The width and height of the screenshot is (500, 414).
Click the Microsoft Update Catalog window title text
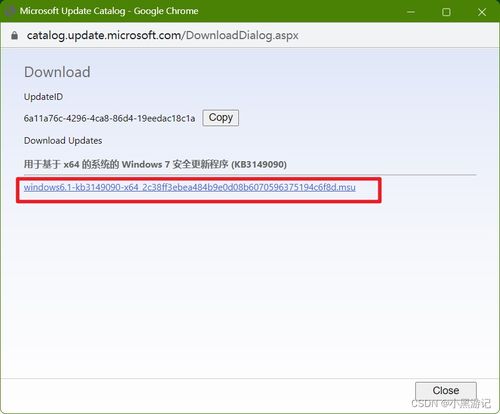coord(72,11)
